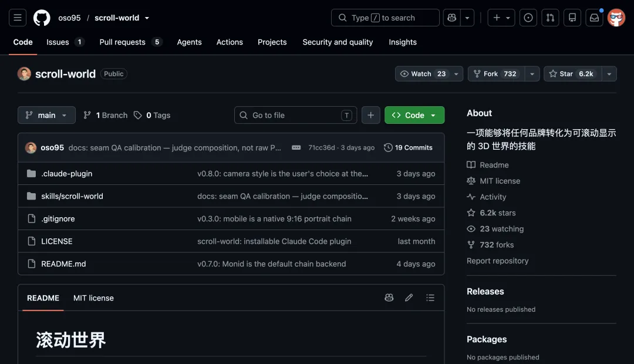View the 0 Tags link

(152, 115)
